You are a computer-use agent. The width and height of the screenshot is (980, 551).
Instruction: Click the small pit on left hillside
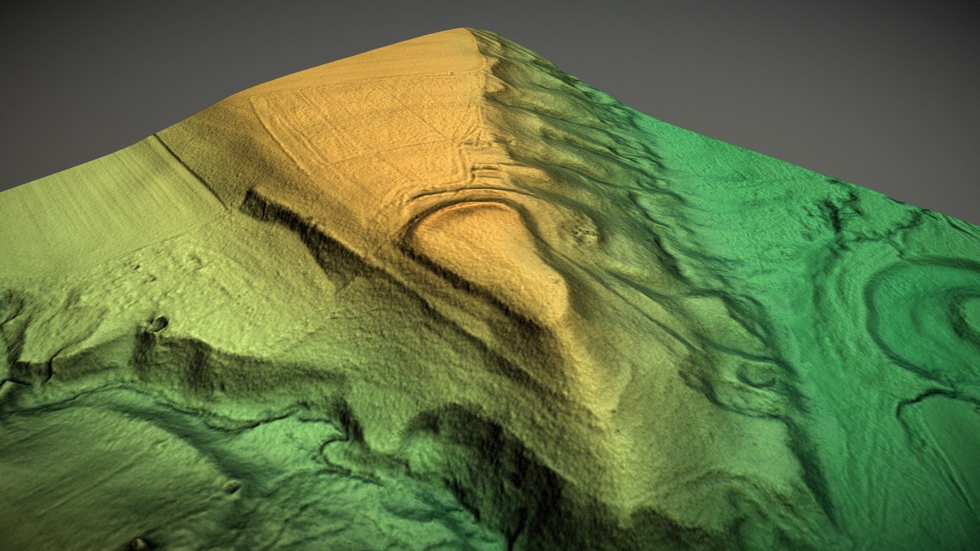click(x=159, y=322)
